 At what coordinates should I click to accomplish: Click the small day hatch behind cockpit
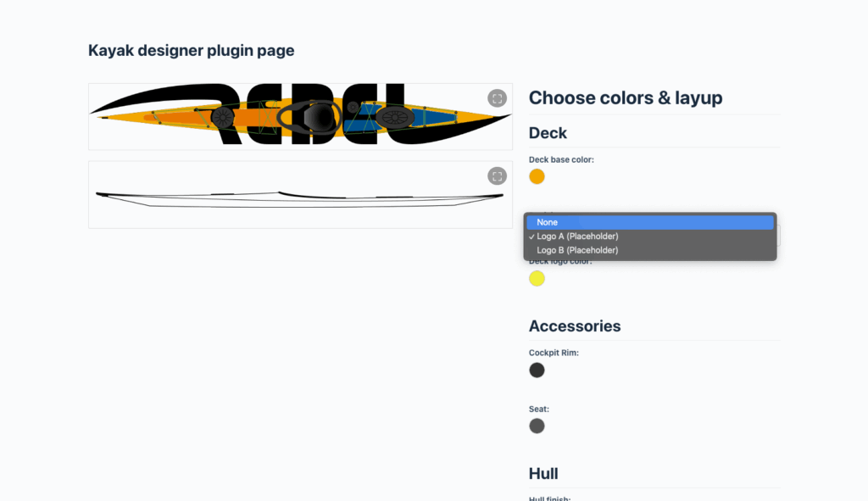pos(353,108)
